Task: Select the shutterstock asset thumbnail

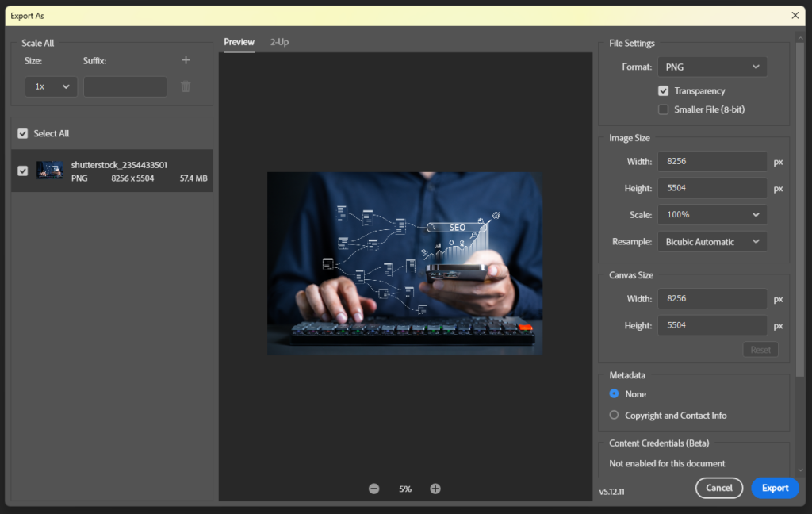Action: pyautogui.click(x=50, y=170)
